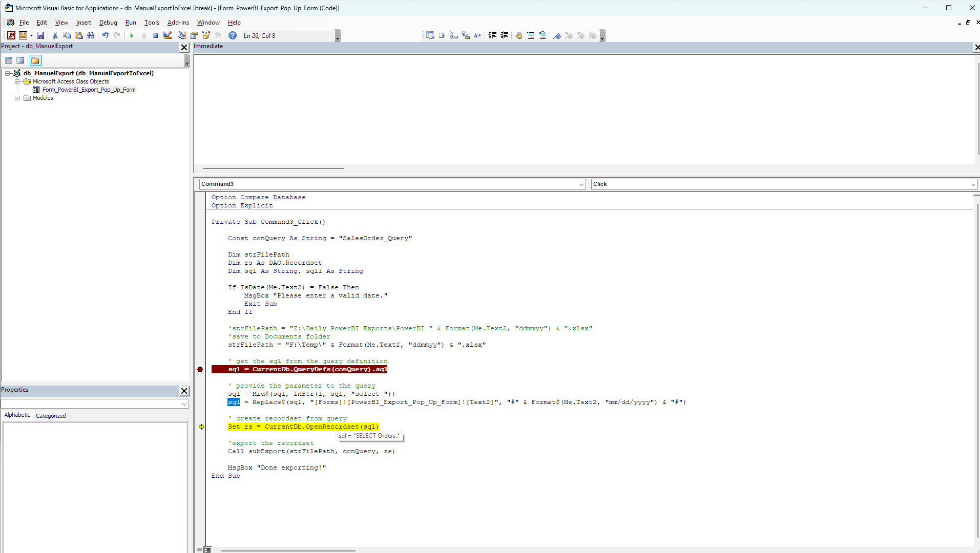980x553 pixels.
Task: Click the Copy icon
Action: tap(67, 35)
